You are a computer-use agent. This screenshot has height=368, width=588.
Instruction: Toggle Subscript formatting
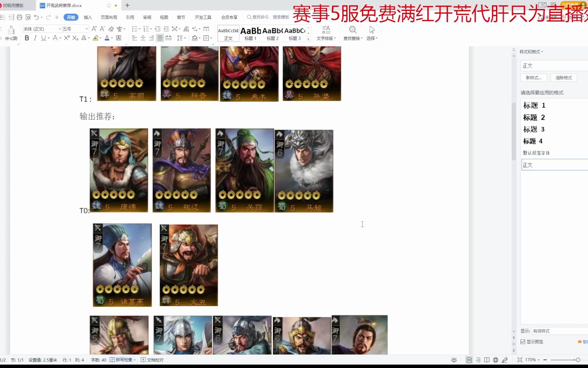click(75, 38)
